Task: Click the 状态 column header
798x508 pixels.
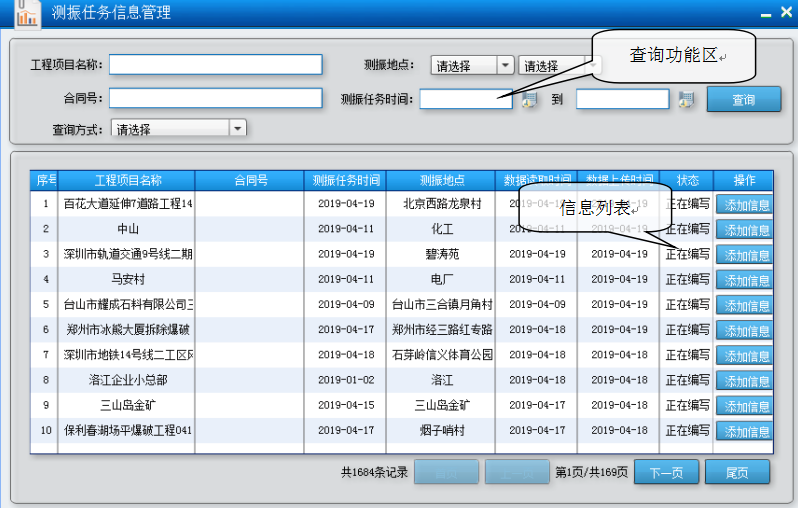Action: (687, 180)
